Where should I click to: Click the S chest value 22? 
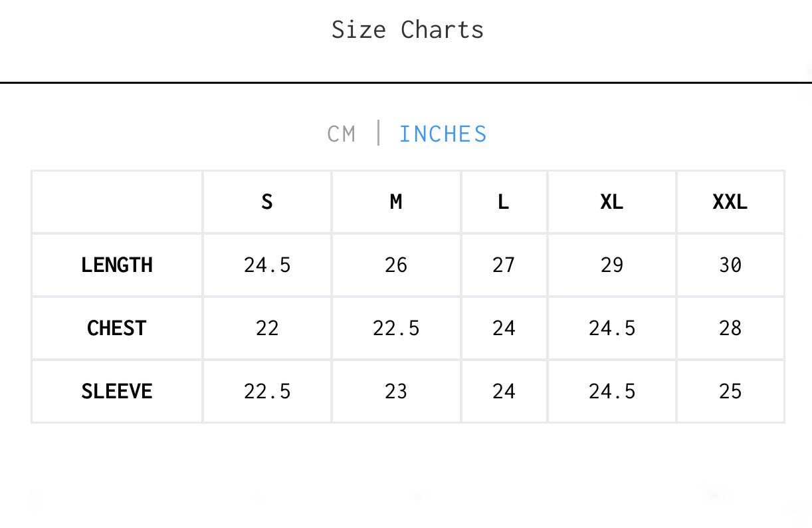tap(267, 328)
